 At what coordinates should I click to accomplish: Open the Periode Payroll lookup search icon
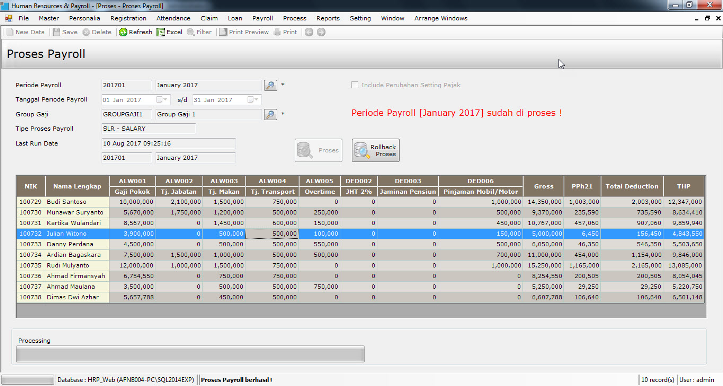tap(270, 85)
